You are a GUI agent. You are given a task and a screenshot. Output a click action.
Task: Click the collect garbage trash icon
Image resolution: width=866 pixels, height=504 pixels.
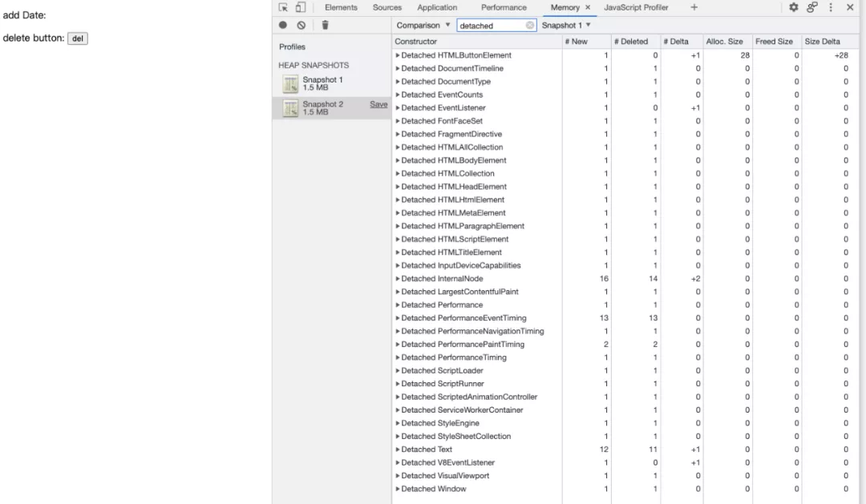coord(326,25)
